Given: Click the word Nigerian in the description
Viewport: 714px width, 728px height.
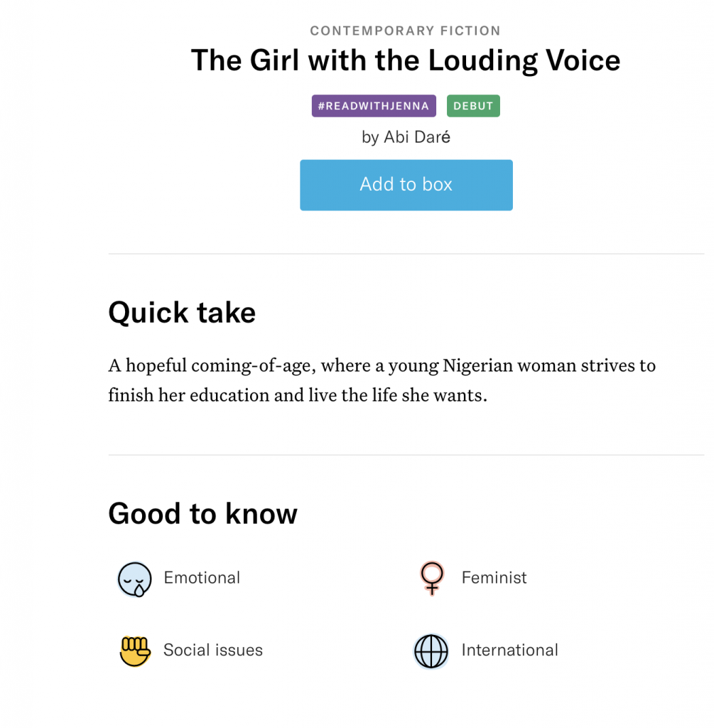Looking at the screenshot, I should 477,366.
